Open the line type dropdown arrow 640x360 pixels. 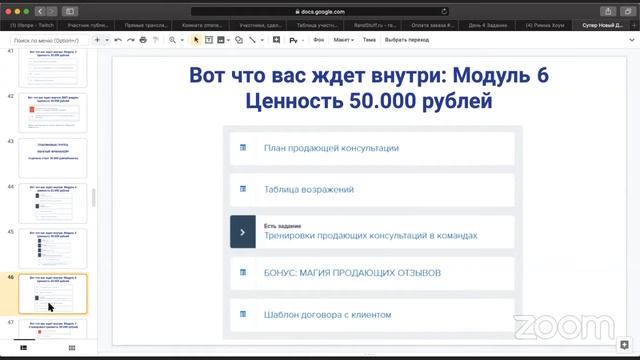(x=262, y=40)
